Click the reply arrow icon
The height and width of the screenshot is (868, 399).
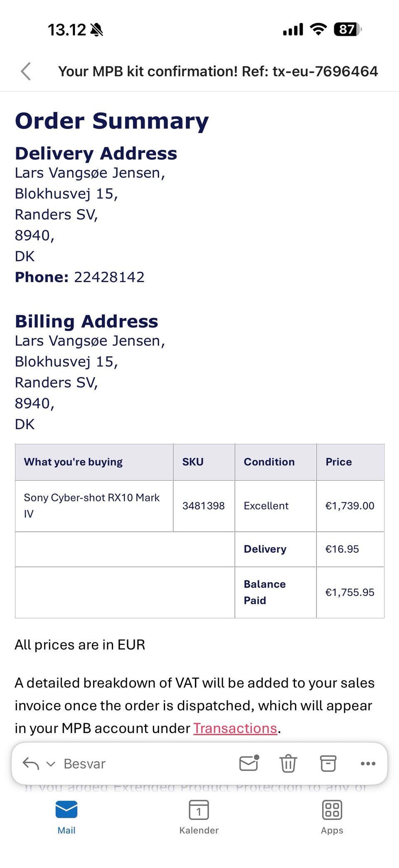coord(31,764)
